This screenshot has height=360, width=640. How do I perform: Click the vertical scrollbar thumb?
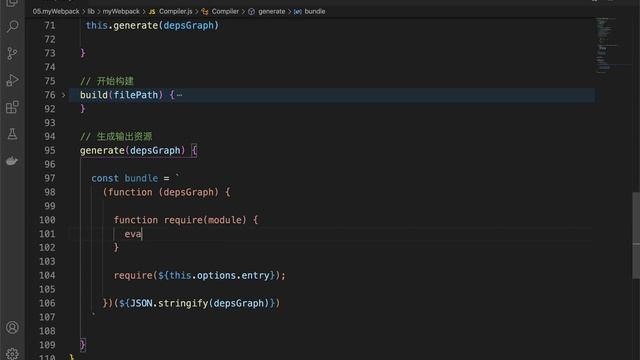click(x=636, y=236)
